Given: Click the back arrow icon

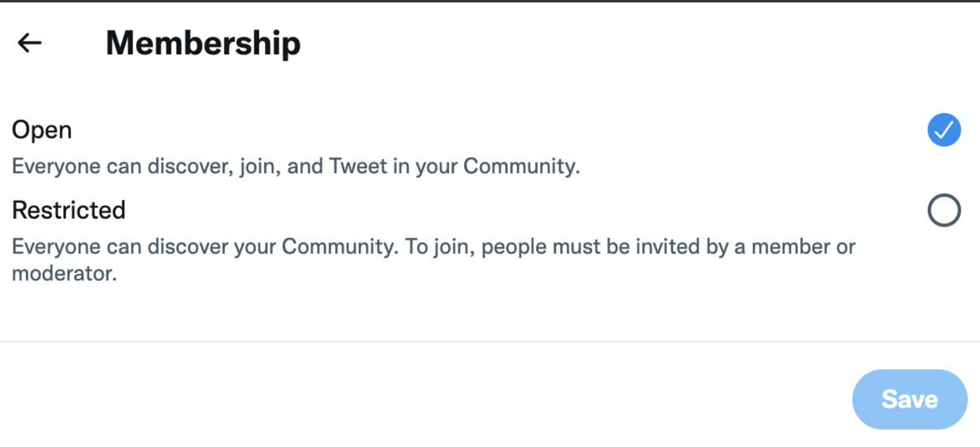Looking at the screenshot, I should (x=29, y=43).
